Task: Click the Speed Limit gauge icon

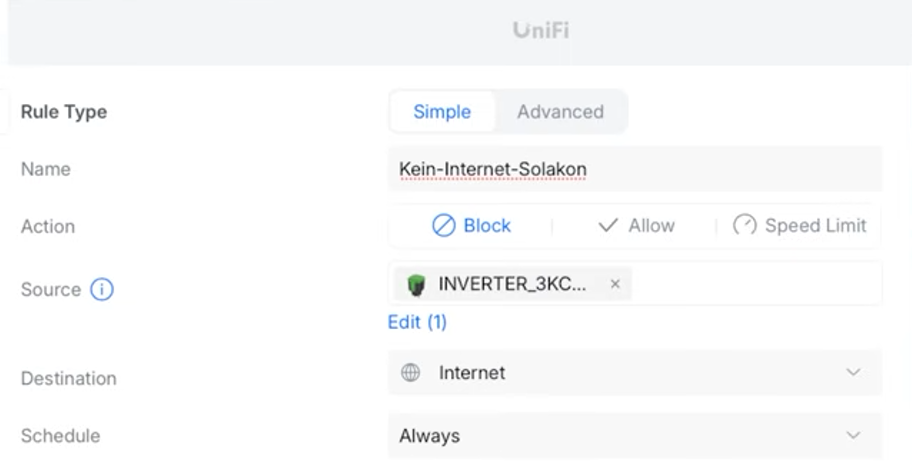Action: [745, 225]
